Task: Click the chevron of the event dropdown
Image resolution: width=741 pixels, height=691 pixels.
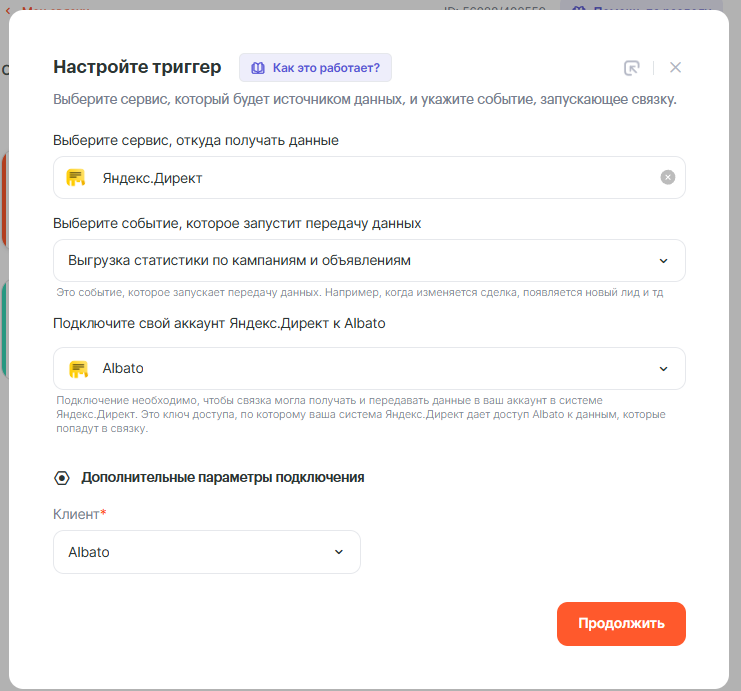Action: 663,261
